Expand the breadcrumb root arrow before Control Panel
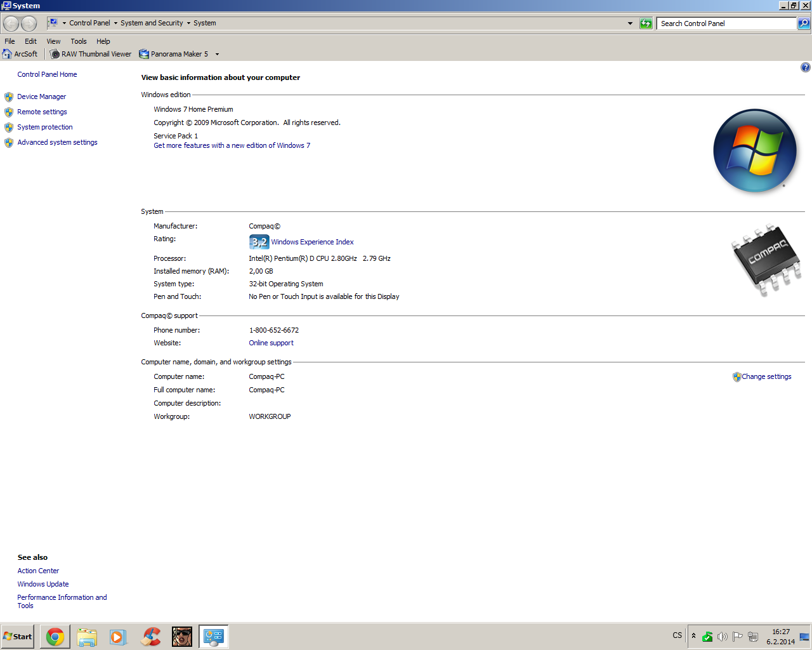Viewport: 812px width, 650px height. click(x=64, y=23)
